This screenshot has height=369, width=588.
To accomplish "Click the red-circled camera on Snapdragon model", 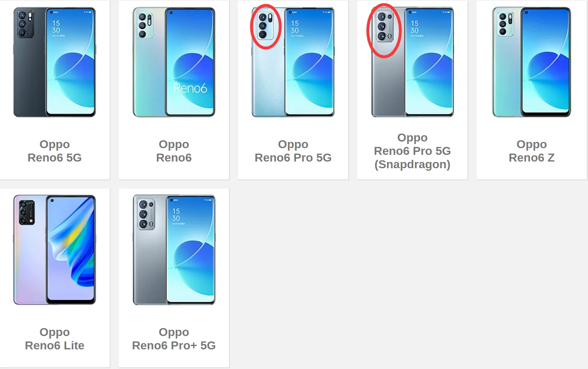I will 384,30.
